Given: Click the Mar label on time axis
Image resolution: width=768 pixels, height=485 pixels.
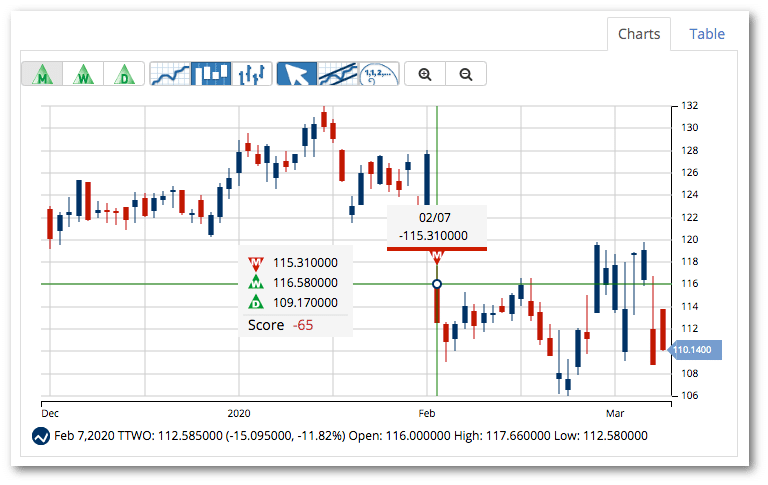Looking at the screenshot, I should coord(615,413).
